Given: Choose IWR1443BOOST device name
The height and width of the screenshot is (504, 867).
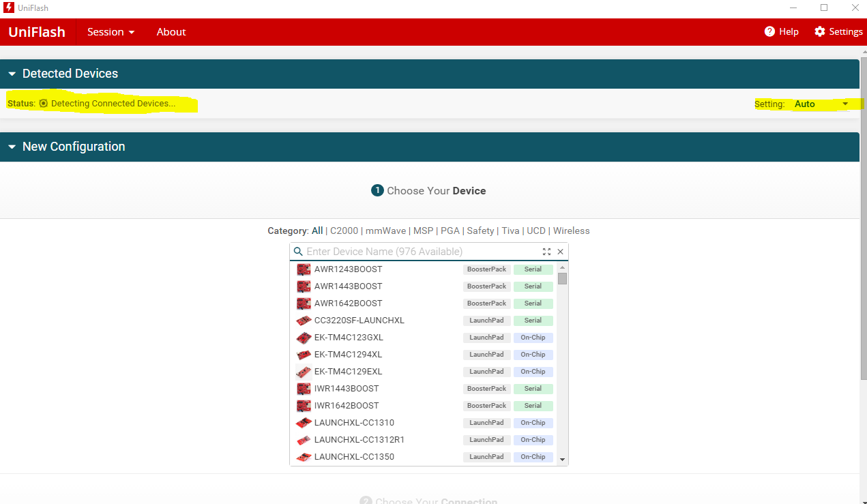Looking at the screenshot, I should coord(347,389).
